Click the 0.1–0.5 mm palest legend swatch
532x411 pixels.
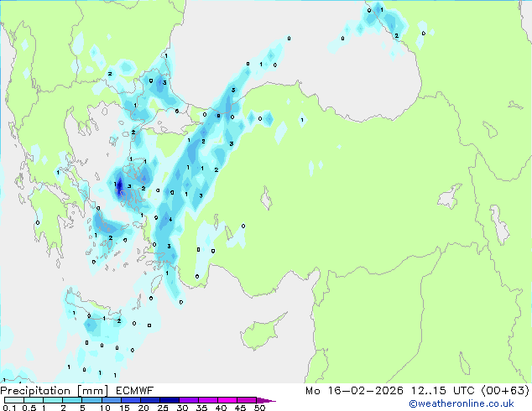(14, 400)
